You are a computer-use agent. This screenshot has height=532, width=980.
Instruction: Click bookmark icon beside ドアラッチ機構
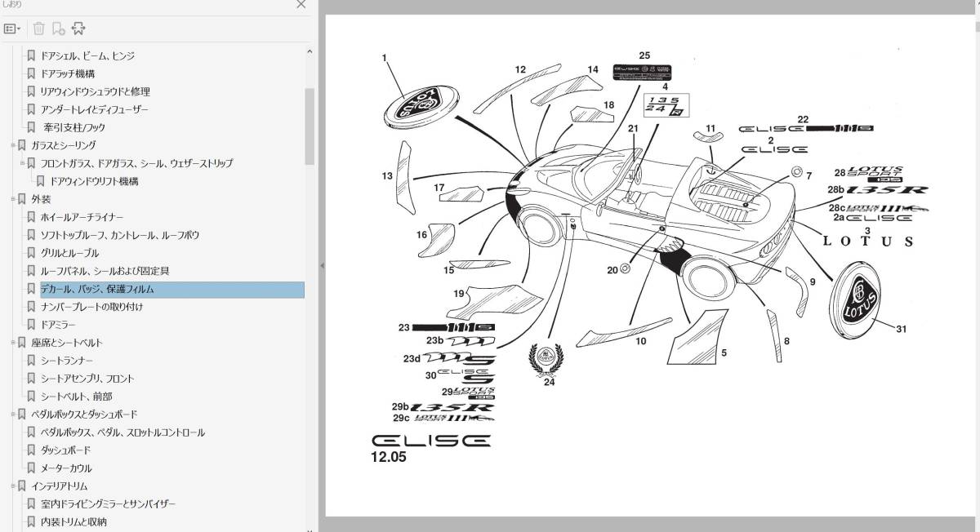(31, 74)
